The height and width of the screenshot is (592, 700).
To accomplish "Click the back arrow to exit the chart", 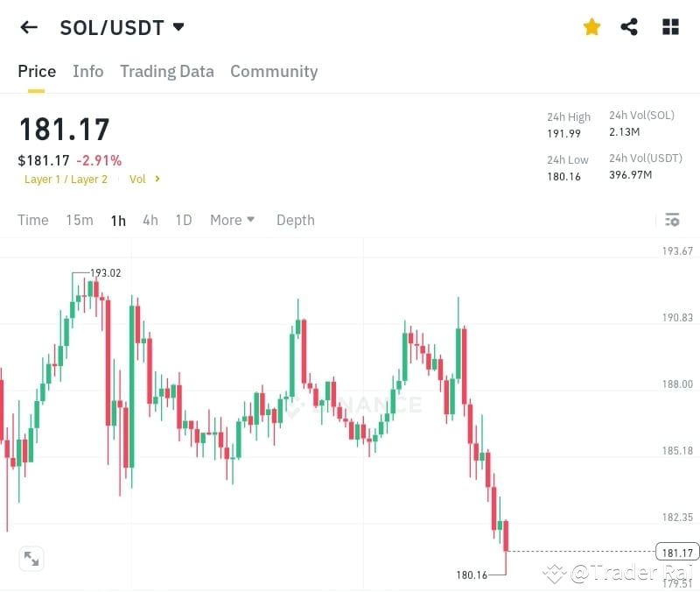I will (x=28, y=27).
